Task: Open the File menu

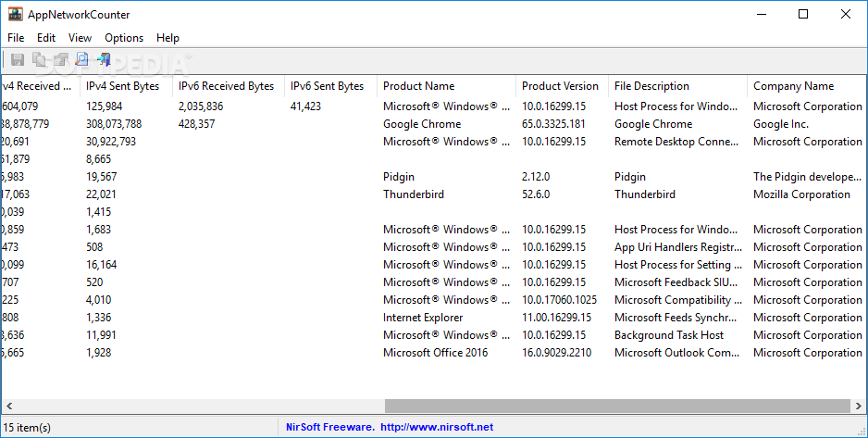Action: click(16, 38)
